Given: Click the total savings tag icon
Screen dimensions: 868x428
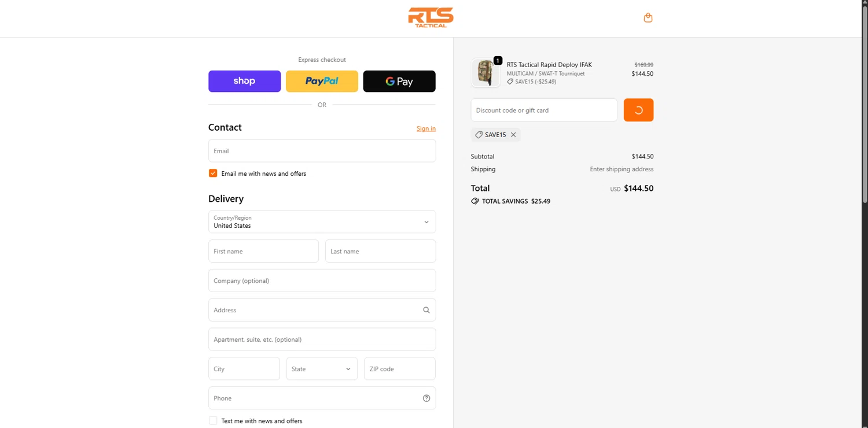Looking at the screenshot, I should tap(475, 201).
